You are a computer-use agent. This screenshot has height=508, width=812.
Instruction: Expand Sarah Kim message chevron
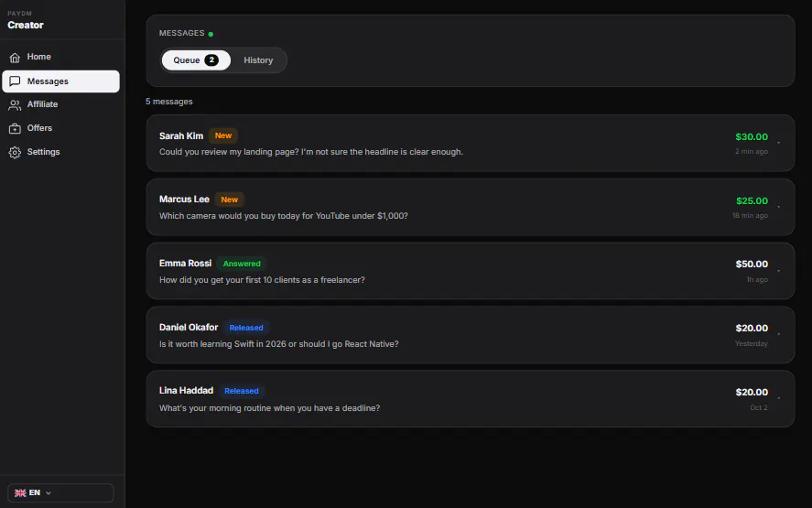[x=778, y=143]
